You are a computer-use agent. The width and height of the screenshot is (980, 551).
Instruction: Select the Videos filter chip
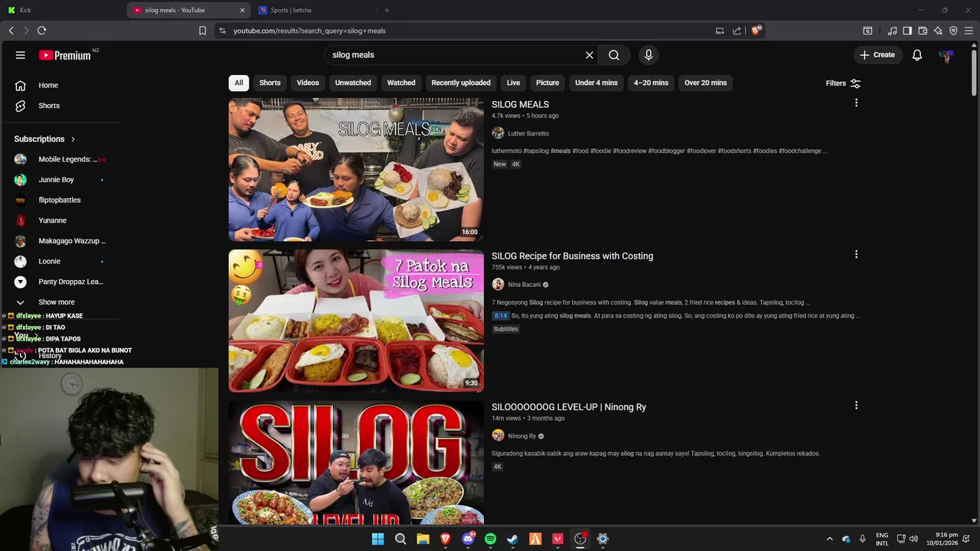click(x=308, y=83)
